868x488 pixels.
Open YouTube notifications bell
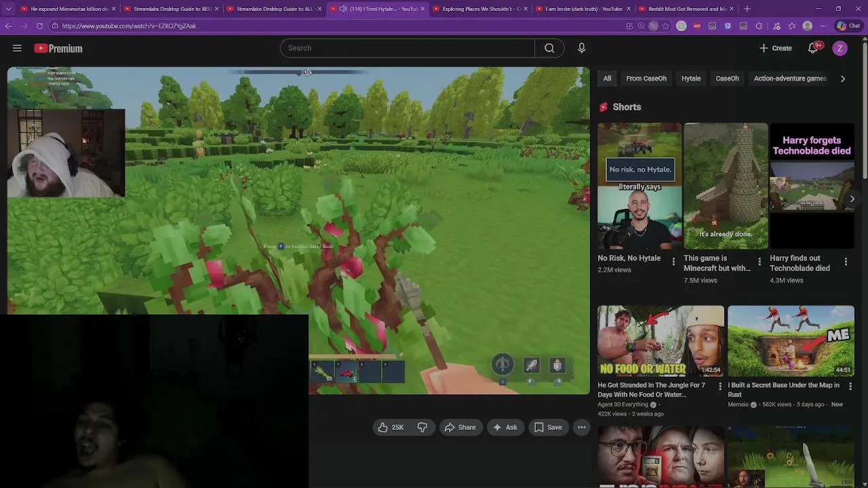point(813,48)
